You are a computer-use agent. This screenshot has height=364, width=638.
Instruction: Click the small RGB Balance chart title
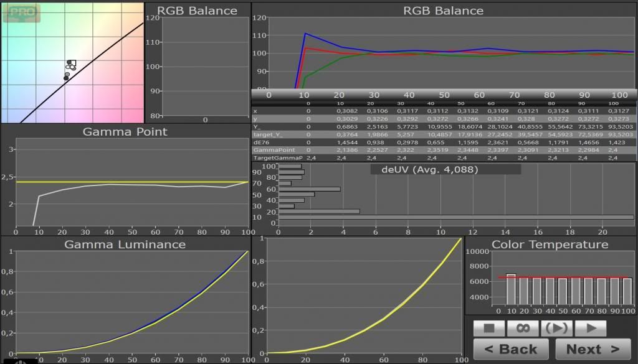pos(197,11)
